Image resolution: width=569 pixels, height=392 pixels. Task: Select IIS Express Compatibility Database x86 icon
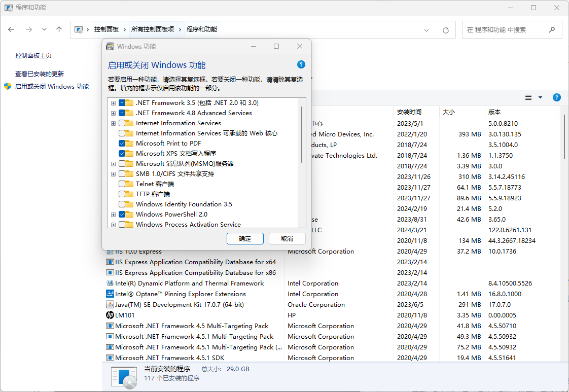(x=110, y=273)
